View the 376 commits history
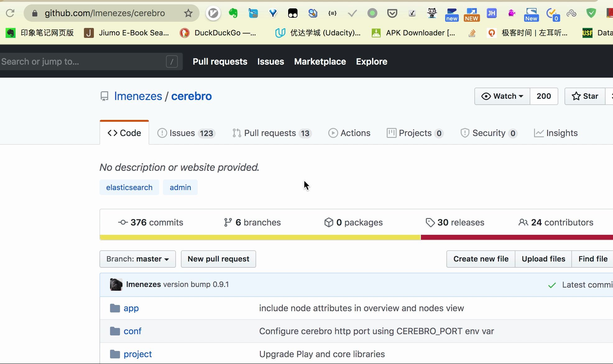 click(151, 222)
